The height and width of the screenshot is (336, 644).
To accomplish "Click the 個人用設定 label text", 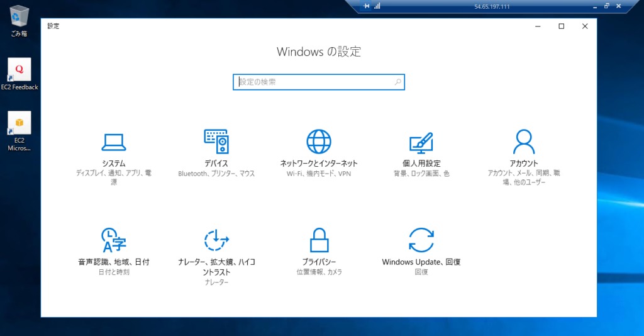I will pyautogui.click(x=421, y=164).
